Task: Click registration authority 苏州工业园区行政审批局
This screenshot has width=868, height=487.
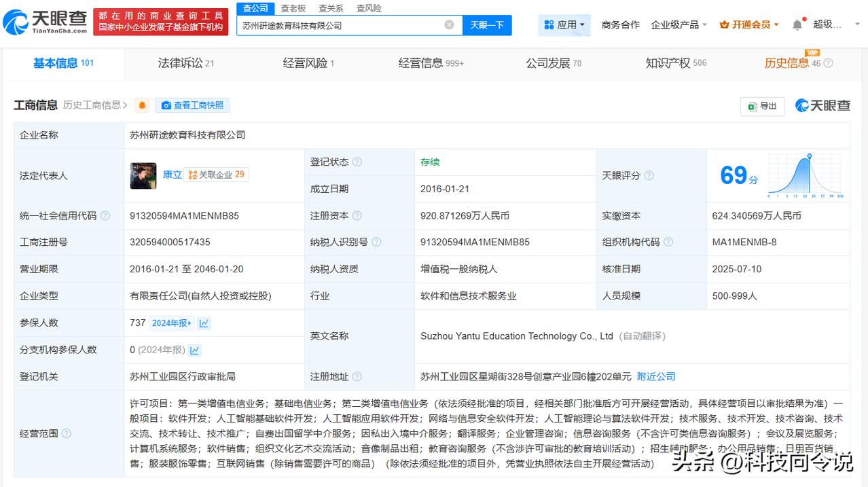Action: click(183, 376)
